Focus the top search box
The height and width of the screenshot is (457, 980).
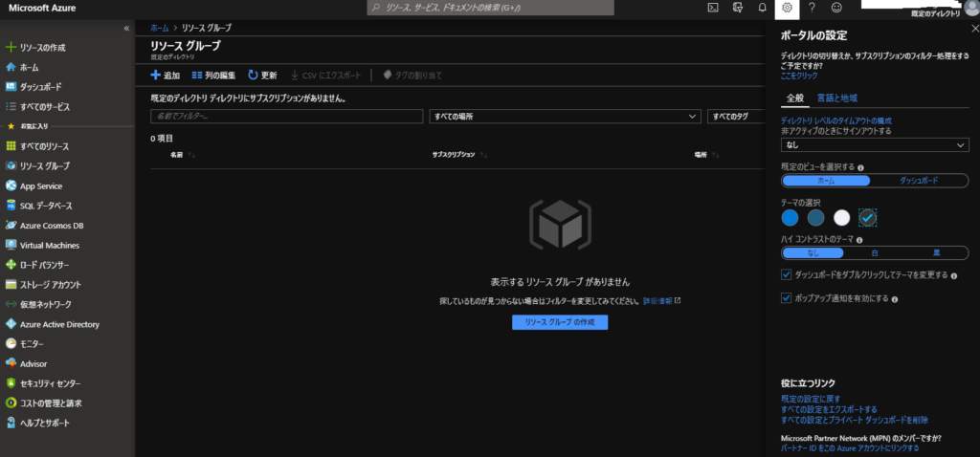pyautogui.click(x=491, y=8)
